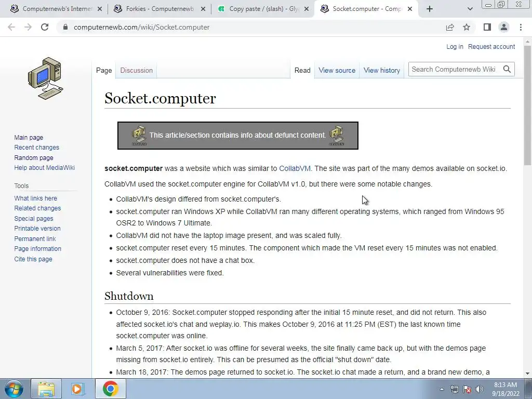The image size is (532, 399).
Task: Click the Socket.computer page title
Action: click(160, 98)
